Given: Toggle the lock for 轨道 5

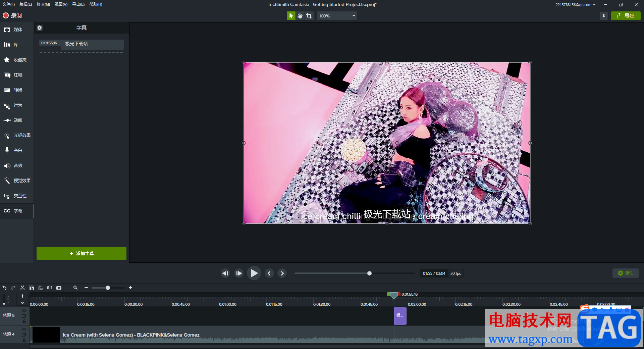Looking at the screenshot, I should tap(24, 321).
